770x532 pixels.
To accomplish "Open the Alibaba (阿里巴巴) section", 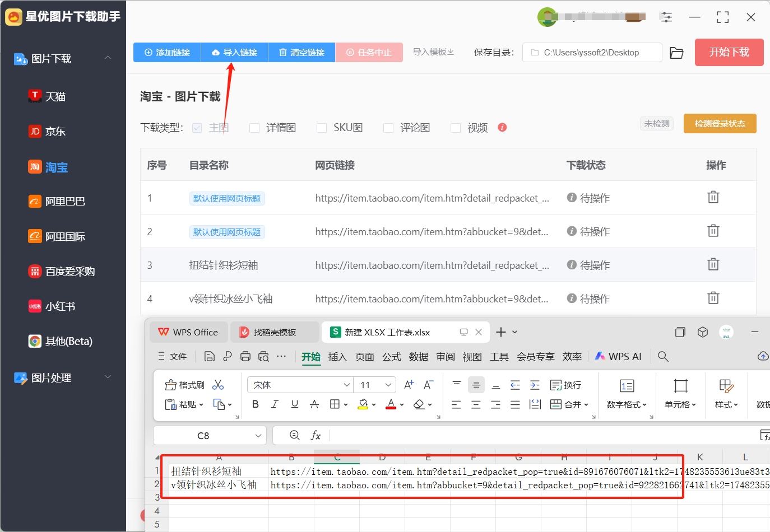I will 57,201.
